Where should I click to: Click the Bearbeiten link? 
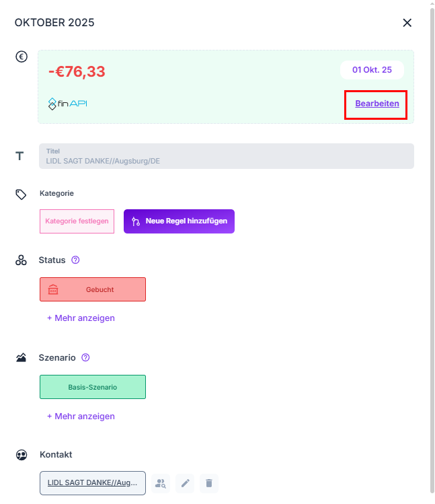point(377,104)
